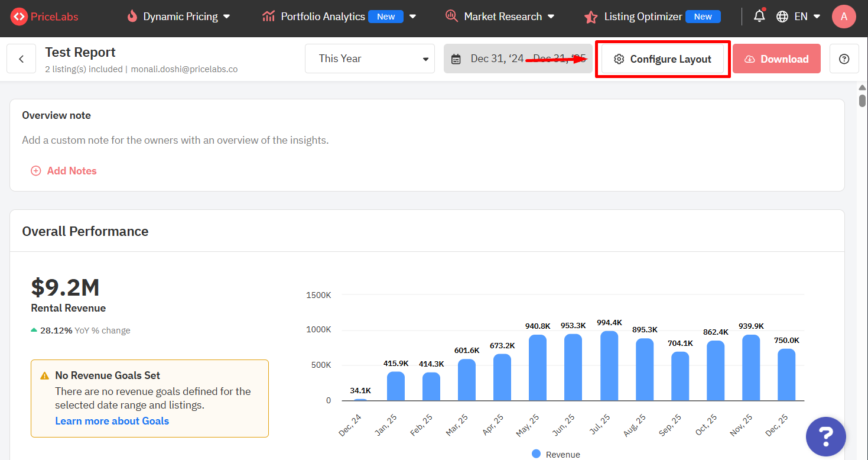Viewport: 868px width, 460px height.
Task: Open the user avatar menu
Action: pyautogui.click(x=843, y=17)
